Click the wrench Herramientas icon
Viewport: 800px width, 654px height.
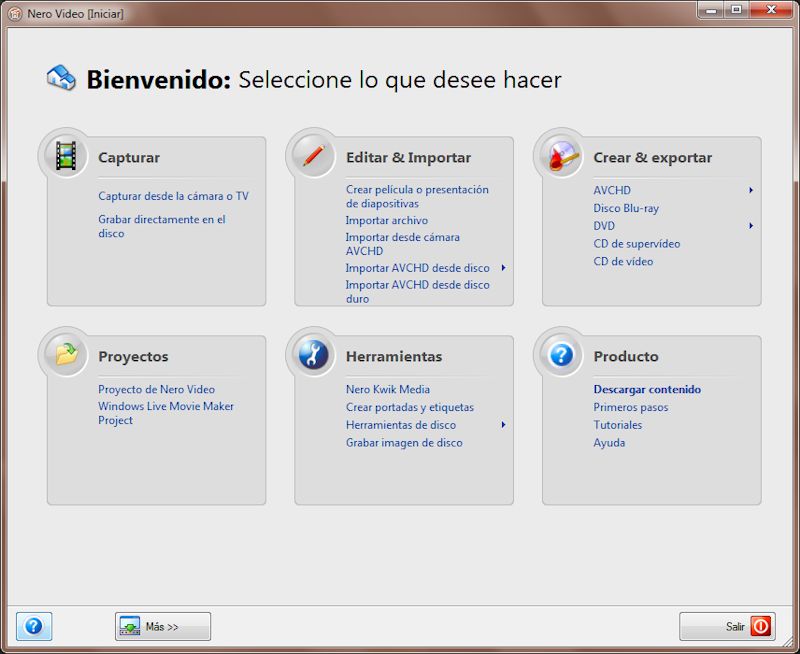coord(313,355)
